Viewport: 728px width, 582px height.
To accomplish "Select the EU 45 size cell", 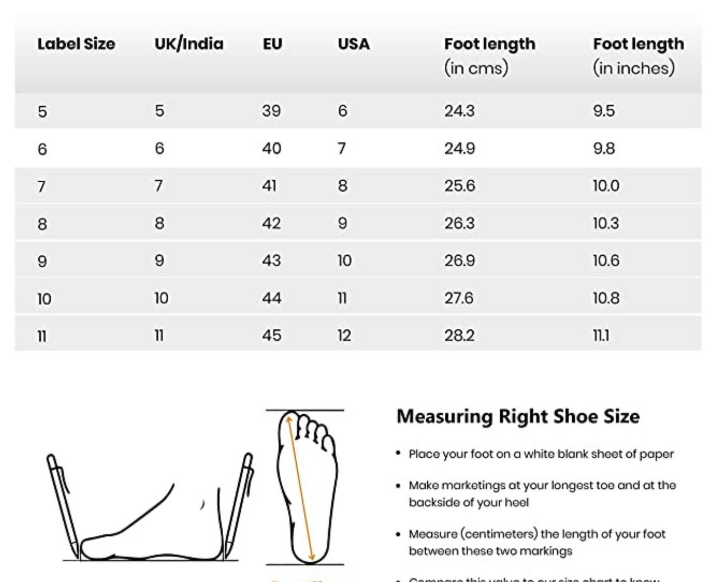I will (x=272, y=335).
